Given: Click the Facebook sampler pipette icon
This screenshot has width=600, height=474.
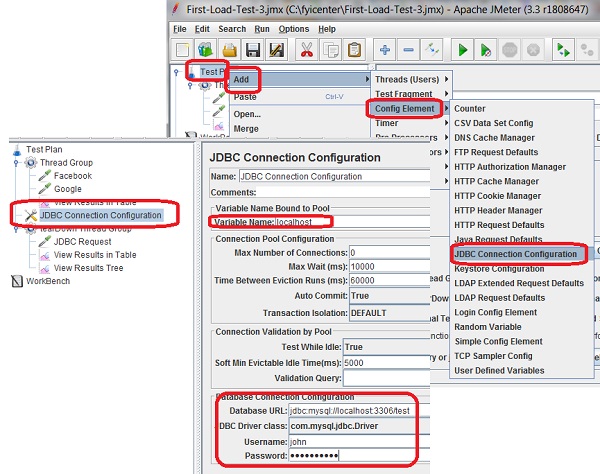Looking at the screenshot, I should (x=44, y=176).
